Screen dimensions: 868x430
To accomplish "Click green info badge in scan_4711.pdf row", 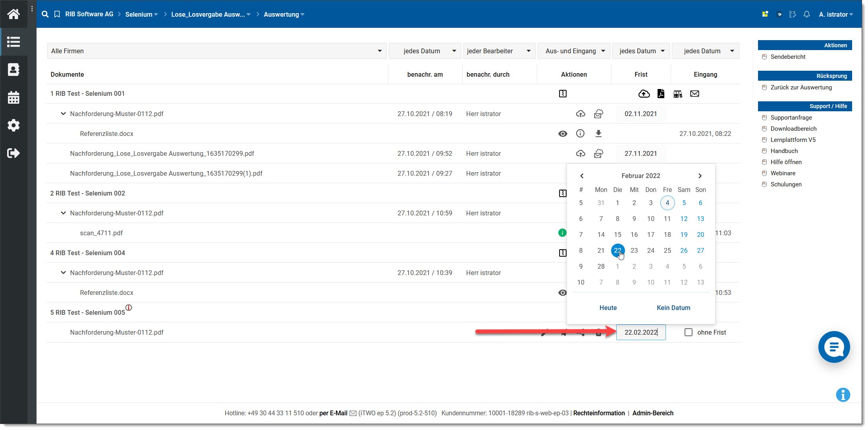I will [x=562, y=233].
